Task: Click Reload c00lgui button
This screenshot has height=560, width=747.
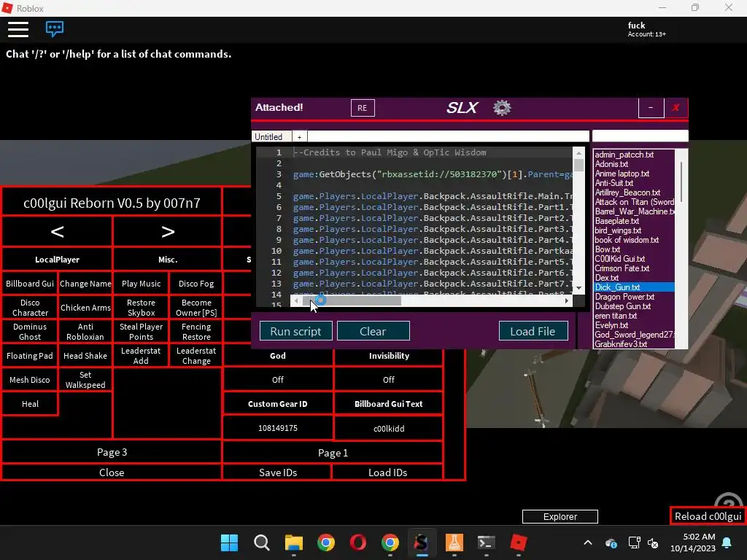Action: point(708,516)
